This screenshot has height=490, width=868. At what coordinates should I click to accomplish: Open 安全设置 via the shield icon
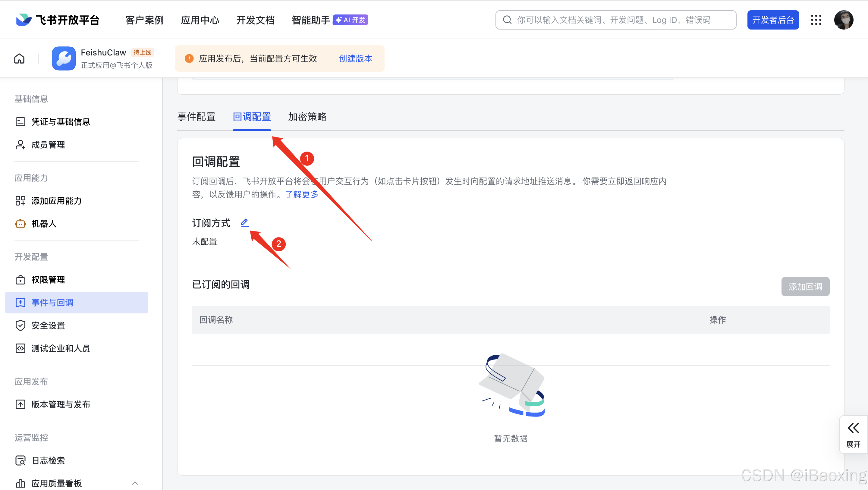click(x=20, y=325)
